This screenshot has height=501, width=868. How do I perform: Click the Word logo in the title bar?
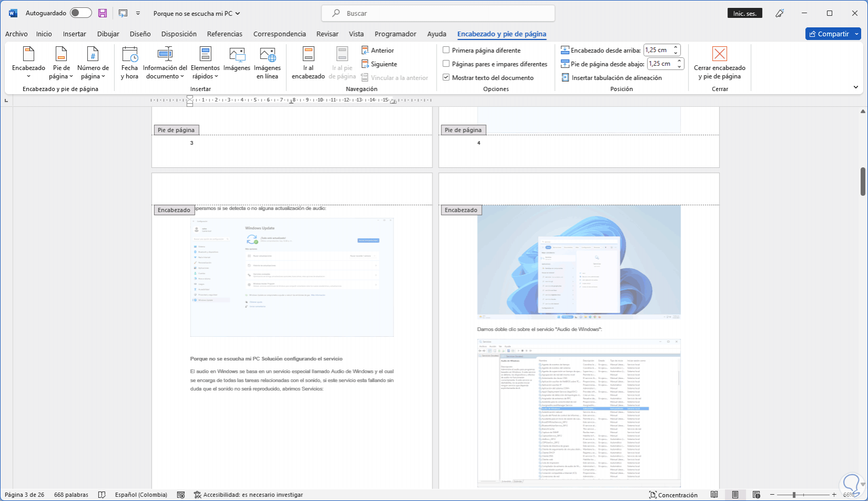click(13, 13)
